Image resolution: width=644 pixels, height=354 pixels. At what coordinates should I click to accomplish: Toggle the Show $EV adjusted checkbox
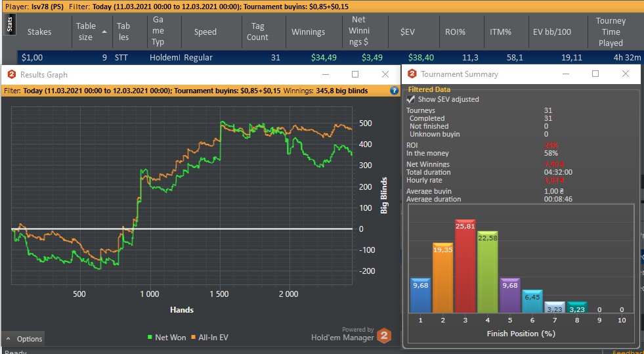coord(410,99)
